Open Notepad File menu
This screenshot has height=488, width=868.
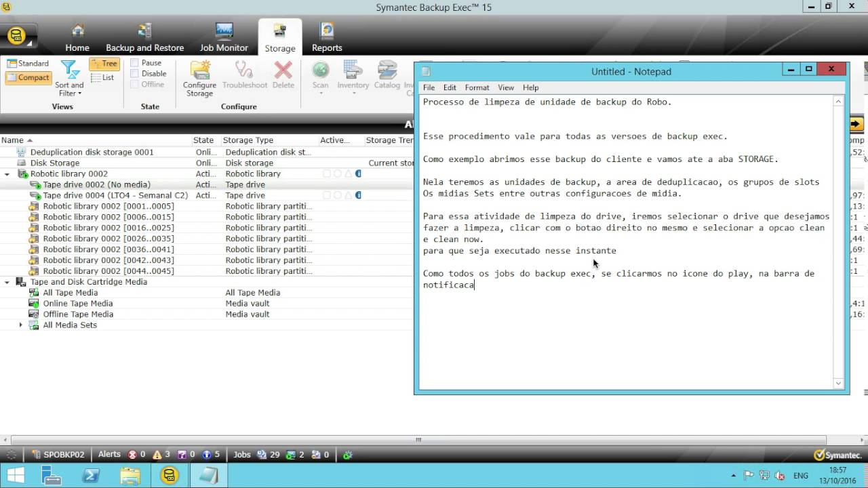click(x=429, y=87)
